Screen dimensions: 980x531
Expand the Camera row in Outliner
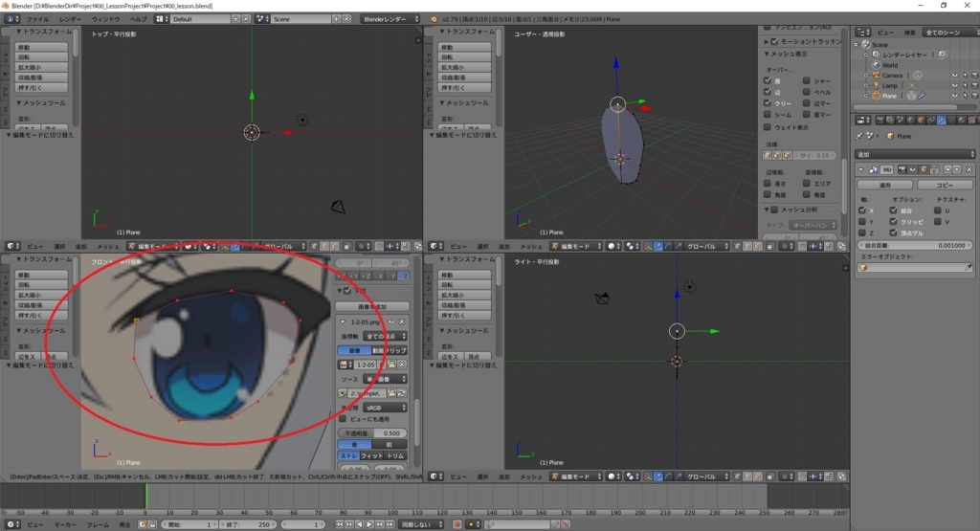tap(866, 75)
